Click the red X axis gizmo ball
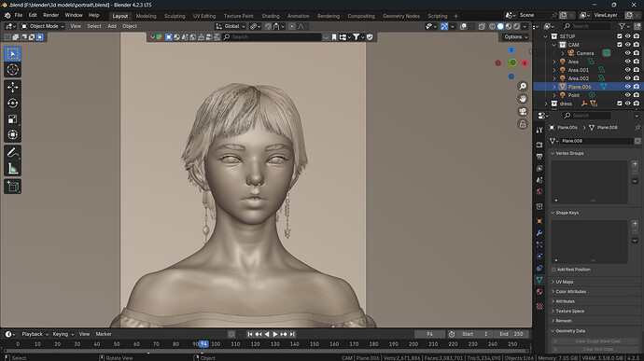 pyautogui.click(x=525, y=63)
